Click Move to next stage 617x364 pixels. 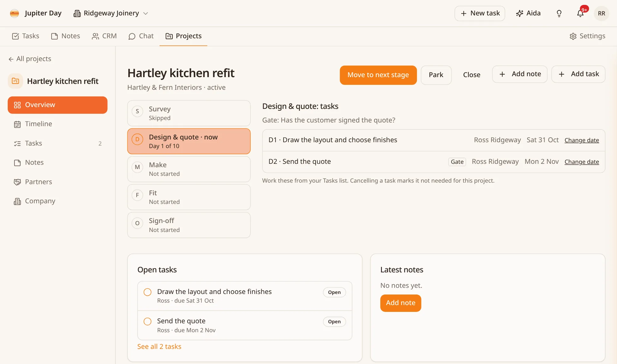[x=378, y=75]
